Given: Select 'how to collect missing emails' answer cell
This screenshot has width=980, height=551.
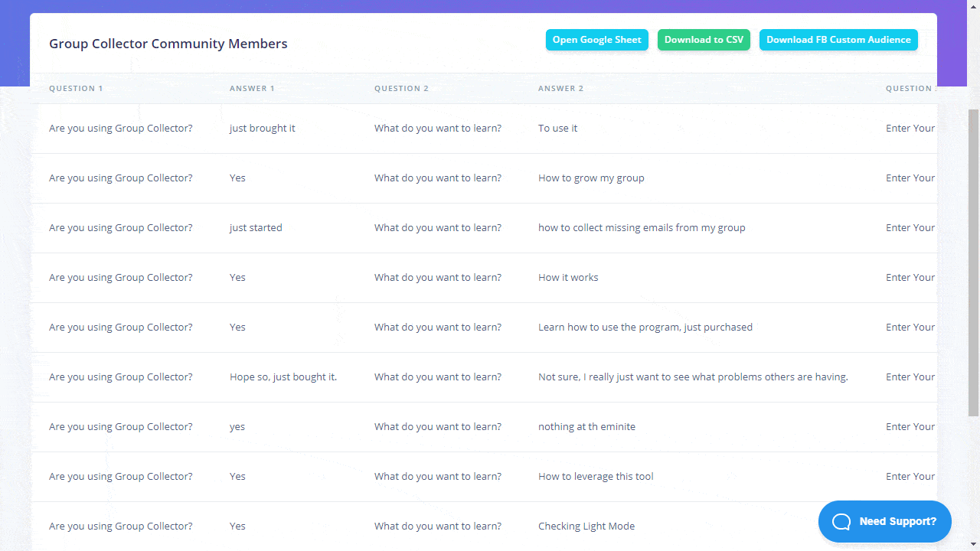Looking at the screenshot, I should [642, 228].
